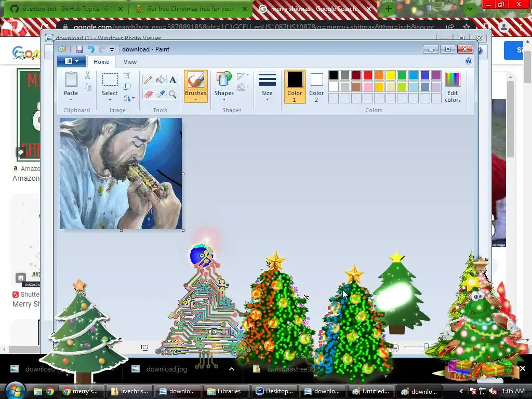Switch to desktop-pet GitHub Topics Chrome tab

66,9
